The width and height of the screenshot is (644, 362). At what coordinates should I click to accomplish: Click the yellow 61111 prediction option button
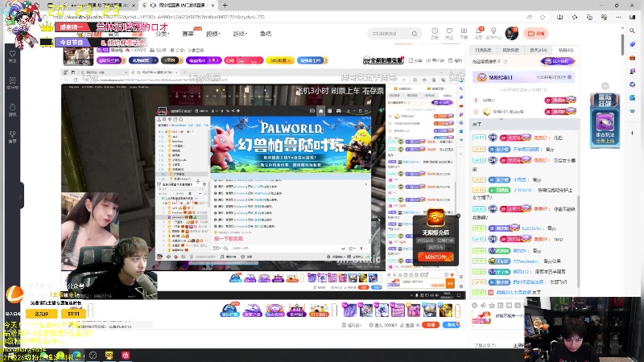click(x=73, y=314)
